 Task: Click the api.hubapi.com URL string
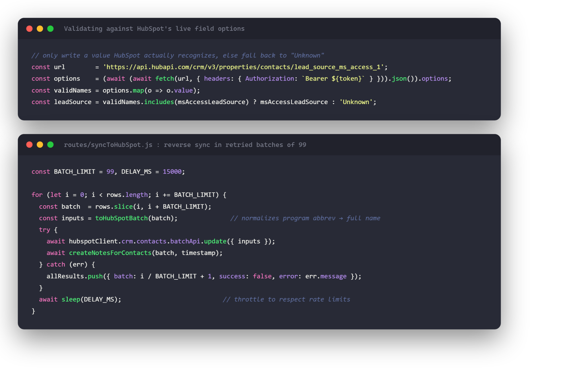243,67
